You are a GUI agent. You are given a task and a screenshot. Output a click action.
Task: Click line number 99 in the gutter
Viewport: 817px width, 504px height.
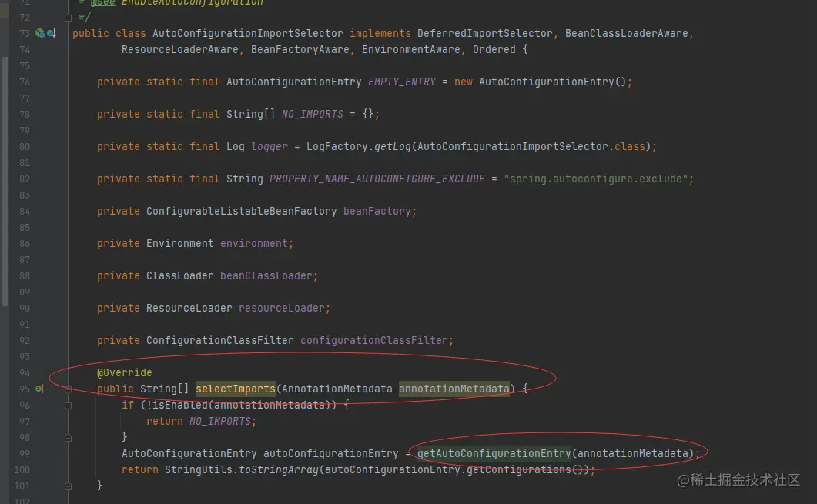(x=24, y=453)
